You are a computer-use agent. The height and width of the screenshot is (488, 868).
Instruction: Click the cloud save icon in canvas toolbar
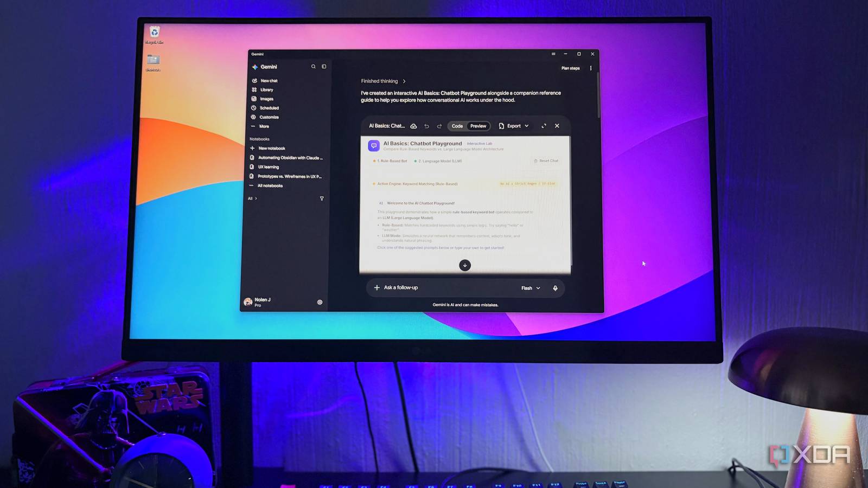(413, 126)
